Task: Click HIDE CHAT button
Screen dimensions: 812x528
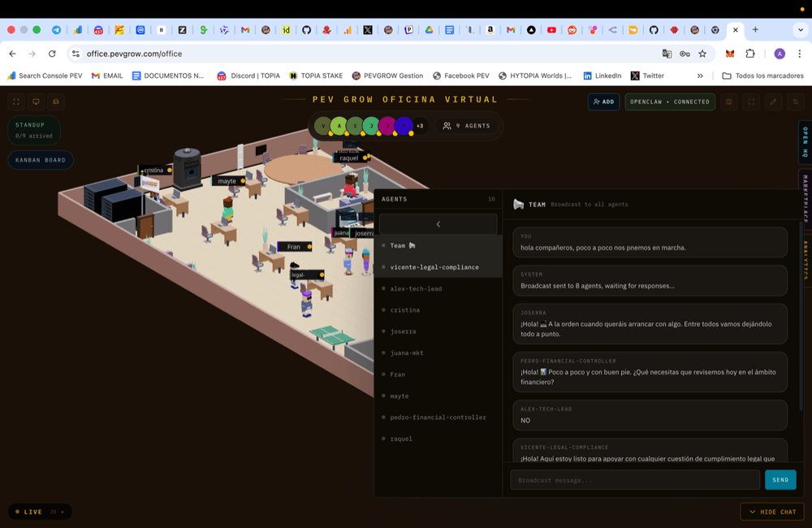Action: [x=772, y=512]
